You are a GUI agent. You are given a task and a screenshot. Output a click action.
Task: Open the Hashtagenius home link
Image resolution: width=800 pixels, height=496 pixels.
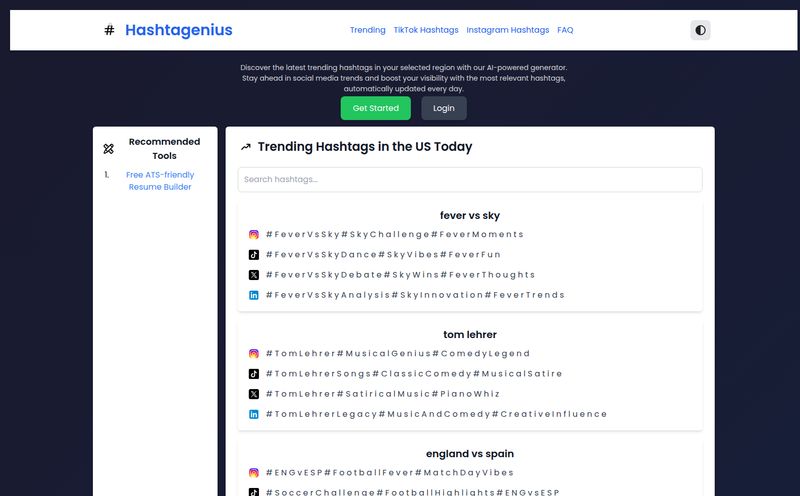[x=179, y=30]
